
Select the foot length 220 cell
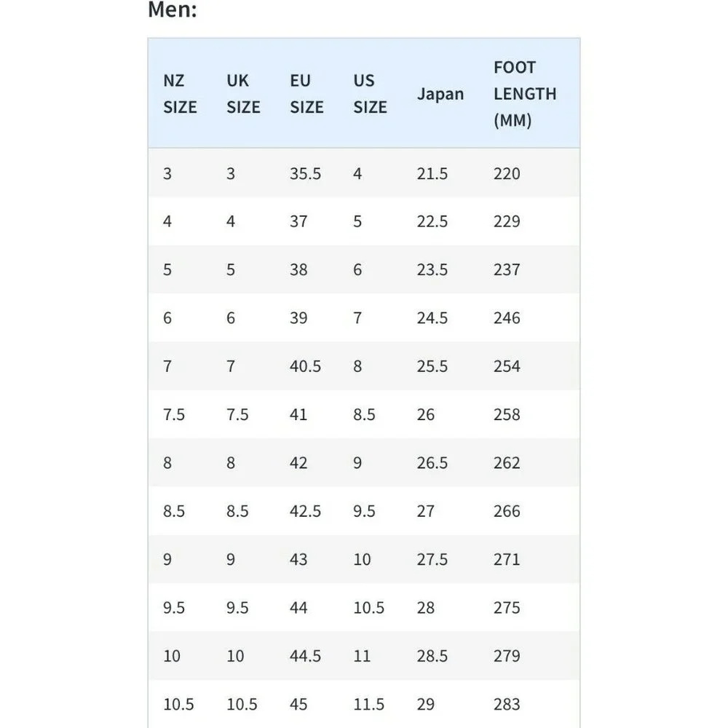pyautogui.click(x=507, y=174)
